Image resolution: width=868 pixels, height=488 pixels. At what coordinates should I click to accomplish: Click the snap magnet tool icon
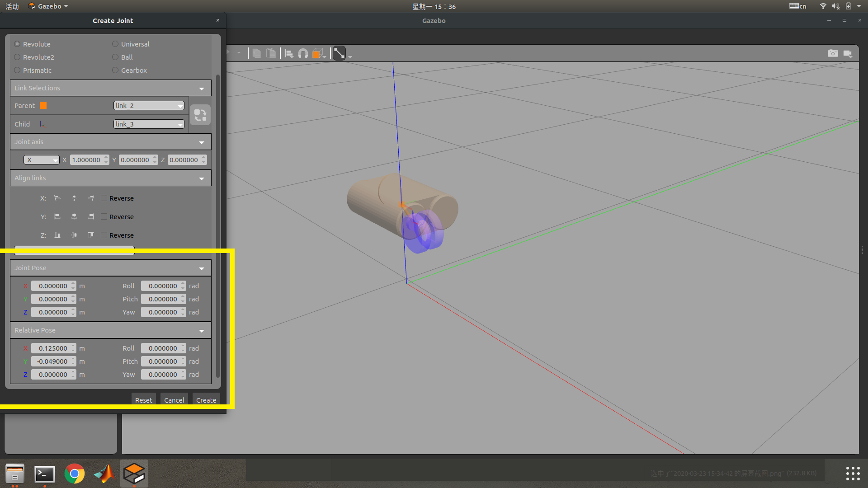point(303,54)
